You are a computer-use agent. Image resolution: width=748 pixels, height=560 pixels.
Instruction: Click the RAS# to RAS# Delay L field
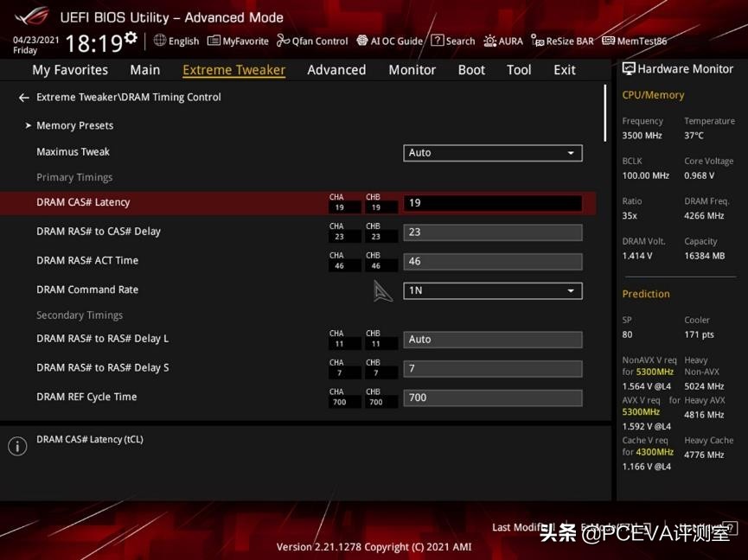(x=493, y=340)
